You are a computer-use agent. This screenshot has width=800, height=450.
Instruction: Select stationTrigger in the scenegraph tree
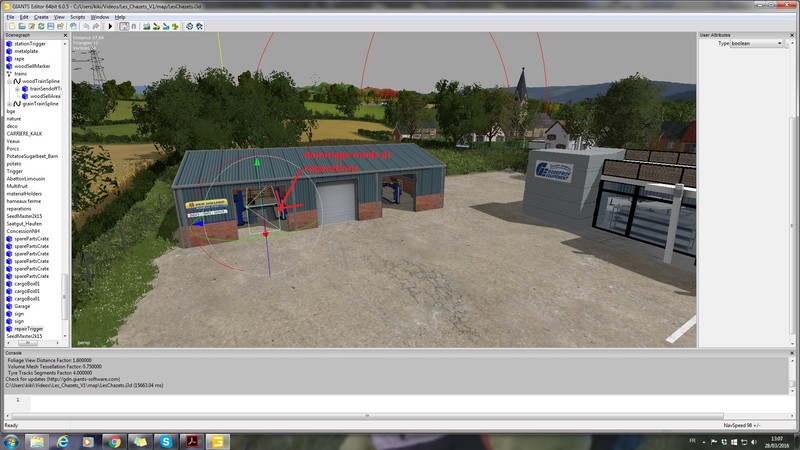click(28, 44)
